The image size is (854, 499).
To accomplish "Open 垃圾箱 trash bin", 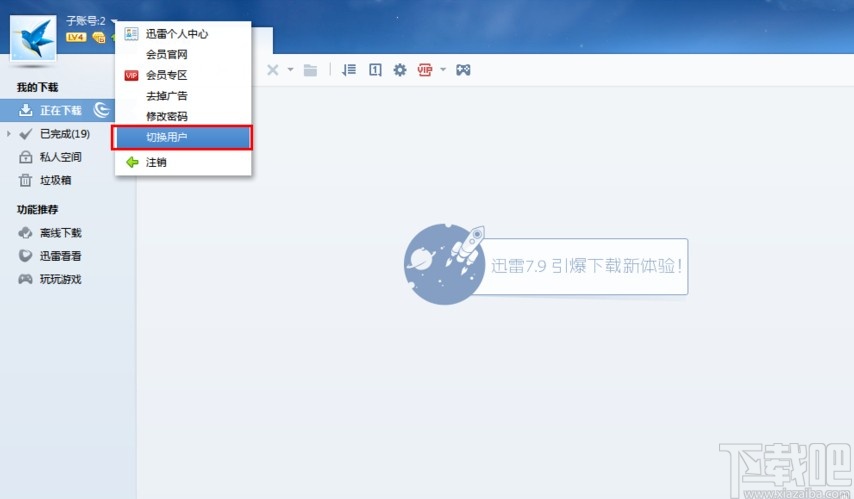I will 56,180.
